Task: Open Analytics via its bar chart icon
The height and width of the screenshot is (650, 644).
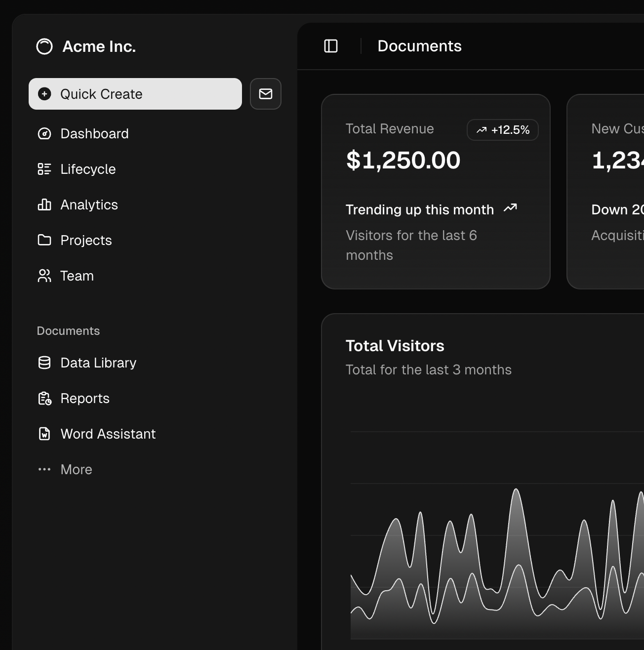Action: tap(44, 204)
